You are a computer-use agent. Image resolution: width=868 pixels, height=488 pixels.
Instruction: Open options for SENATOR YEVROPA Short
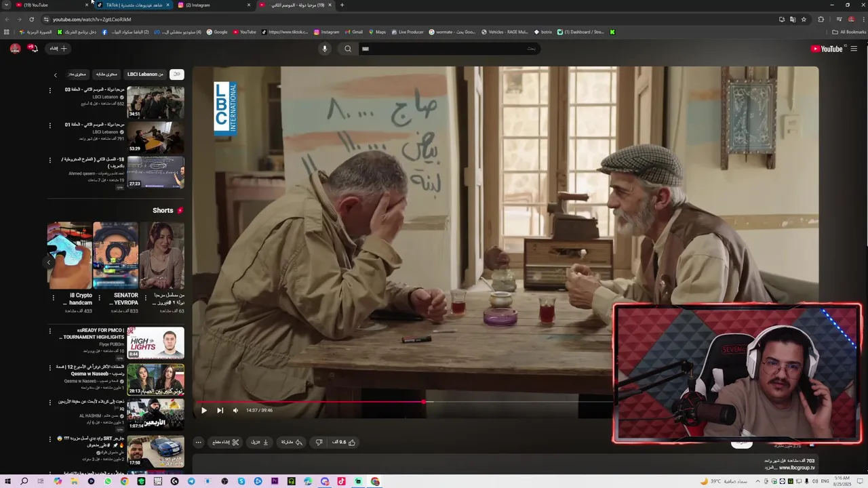tap(99, 298)
